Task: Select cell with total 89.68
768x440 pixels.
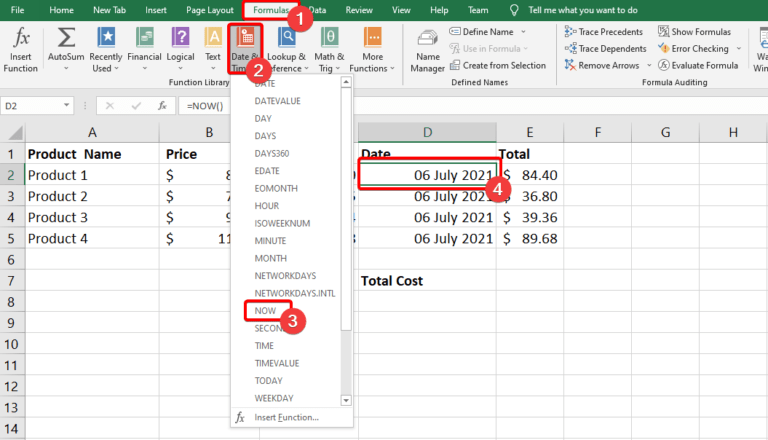Action: tap(530, 239)
